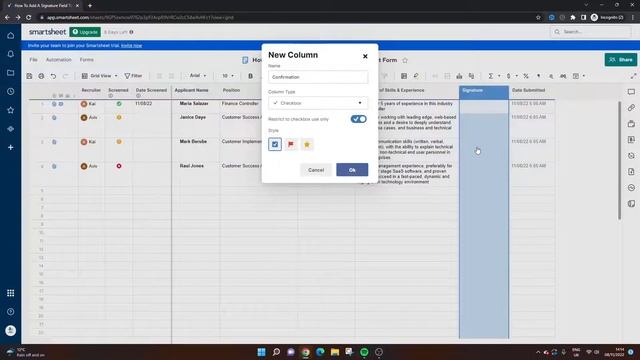
Task: Click the chart icon in toolbar
Action: (459, 76)
